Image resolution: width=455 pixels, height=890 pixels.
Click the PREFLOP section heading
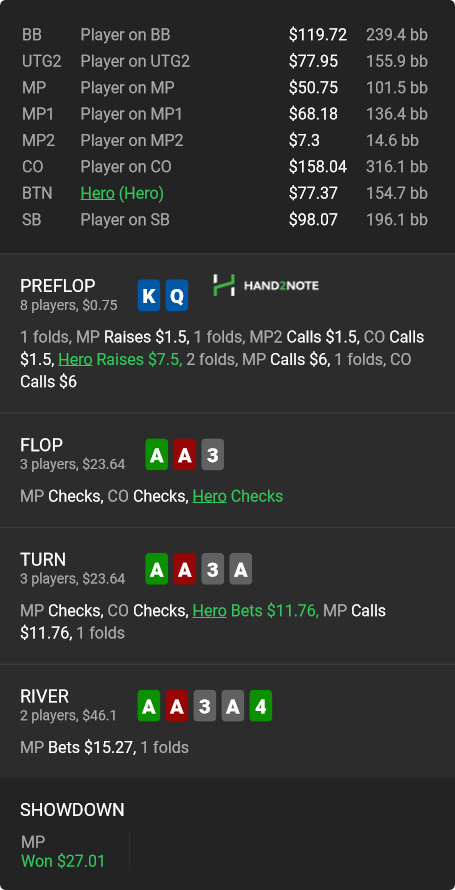[x=58, y=286]
